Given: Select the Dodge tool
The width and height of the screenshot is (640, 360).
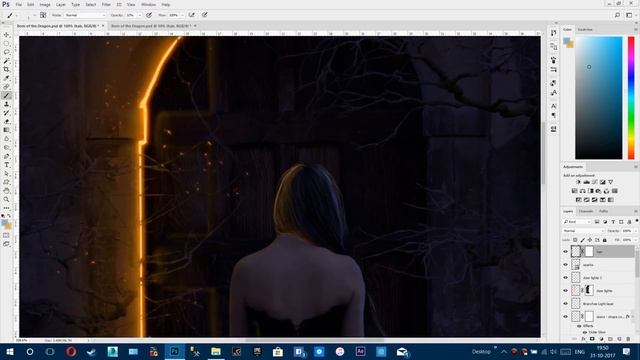Looking at the screenshot, I should pos(6,147).
